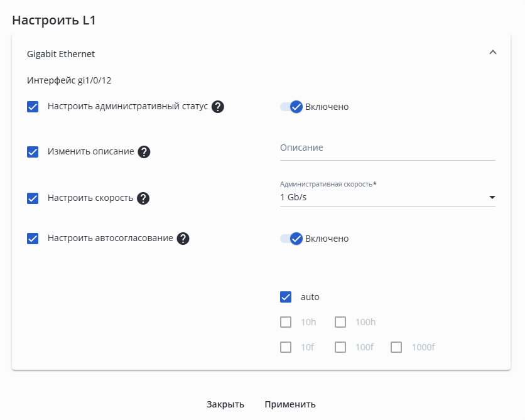The width and height of the screenshot is (525, 420).
Task: Tick the 10f checkbox
Action: coord(286,347)
